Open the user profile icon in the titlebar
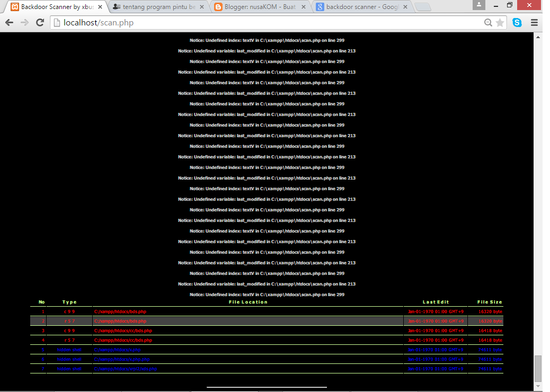Viewport: 550px width, 392px height. (x=479, y=6)
